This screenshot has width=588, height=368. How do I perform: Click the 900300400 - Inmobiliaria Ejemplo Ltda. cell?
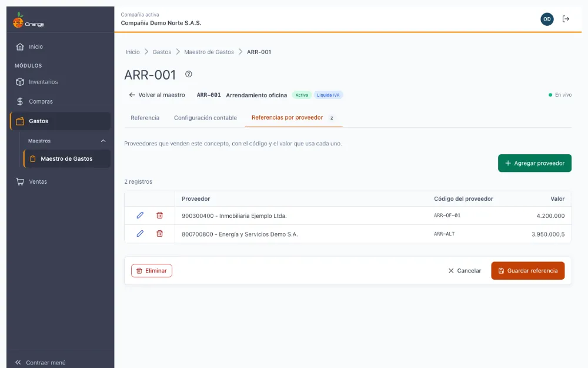pos(234,216)
